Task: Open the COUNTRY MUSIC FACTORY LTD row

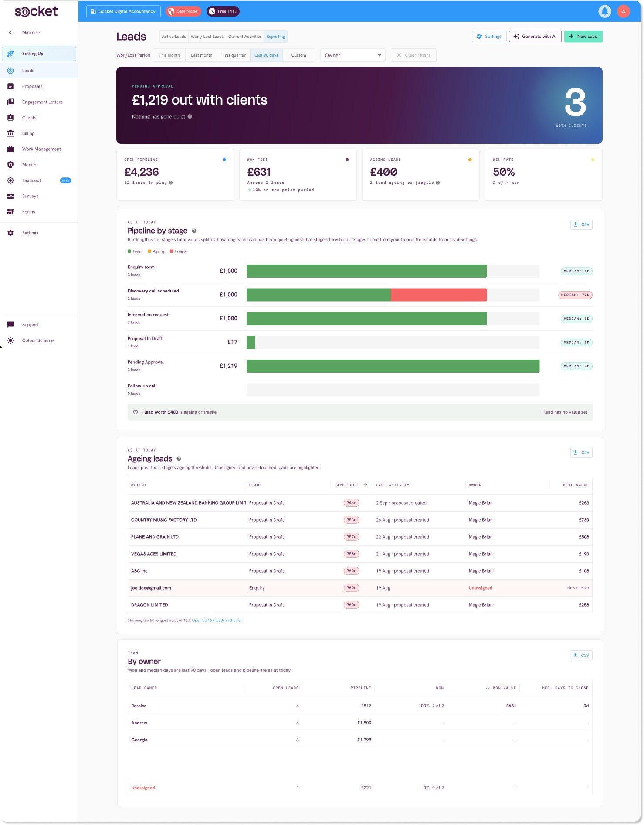Action: (x=360, y=520)
